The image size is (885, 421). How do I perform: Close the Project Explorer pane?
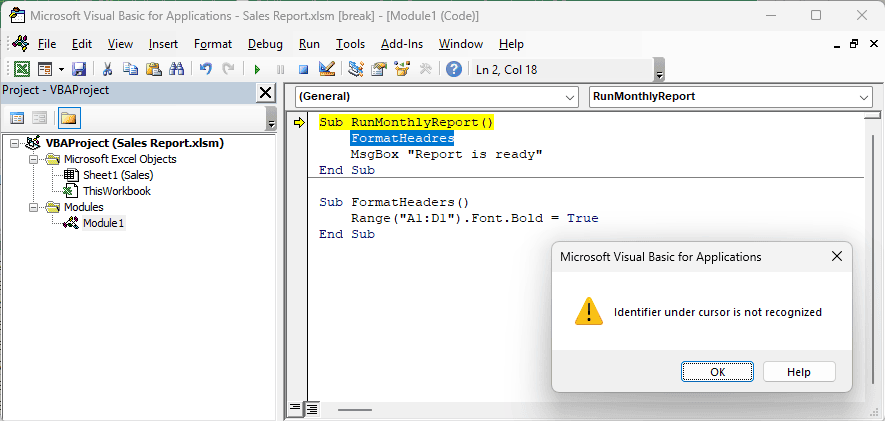point(265,92)
